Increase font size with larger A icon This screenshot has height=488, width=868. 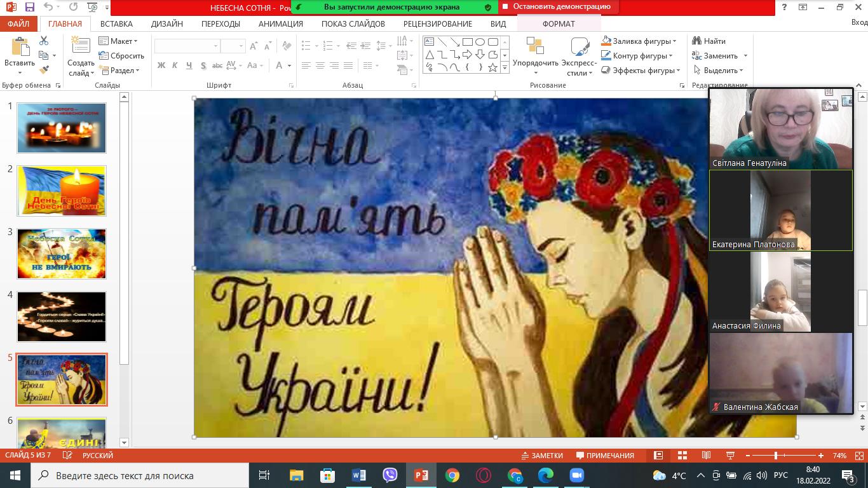(x=254, y=46)
